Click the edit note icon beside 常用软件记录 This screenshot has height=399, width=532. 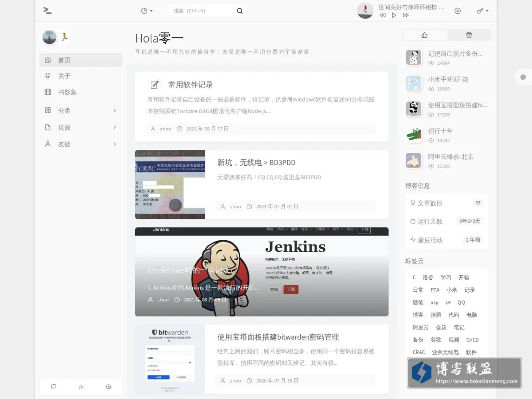coord(154,84)
